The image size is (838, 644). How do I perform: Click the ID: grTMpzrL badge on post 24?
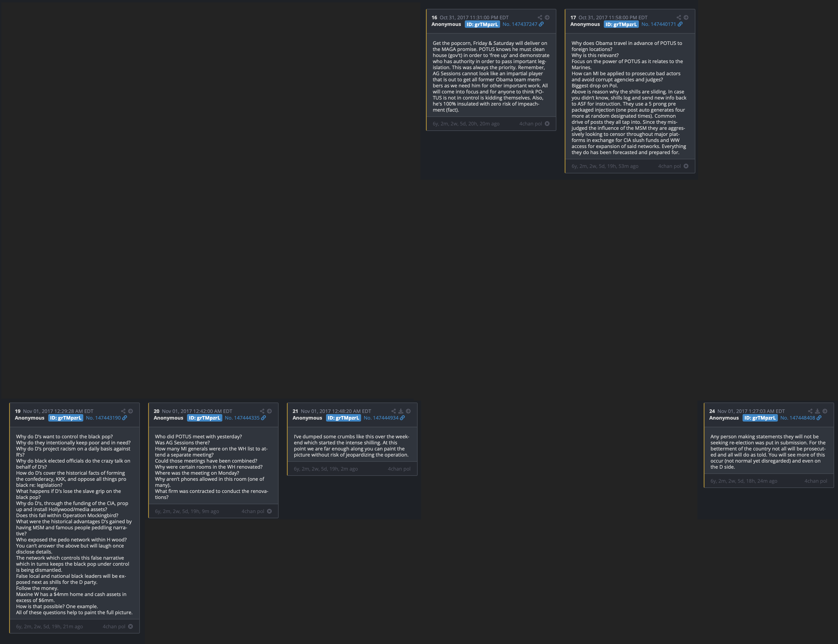760,418
